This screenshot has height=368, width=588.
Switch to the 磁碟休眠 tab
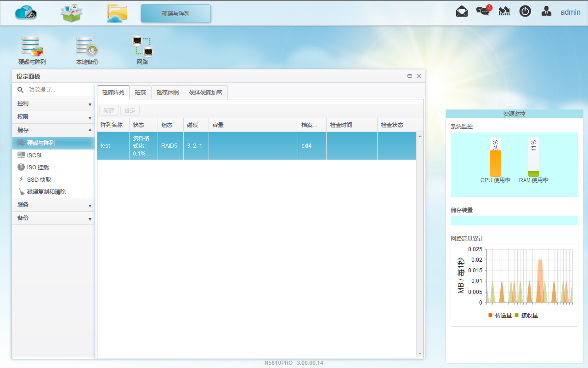pyautogui.click(x=168, y=92)
